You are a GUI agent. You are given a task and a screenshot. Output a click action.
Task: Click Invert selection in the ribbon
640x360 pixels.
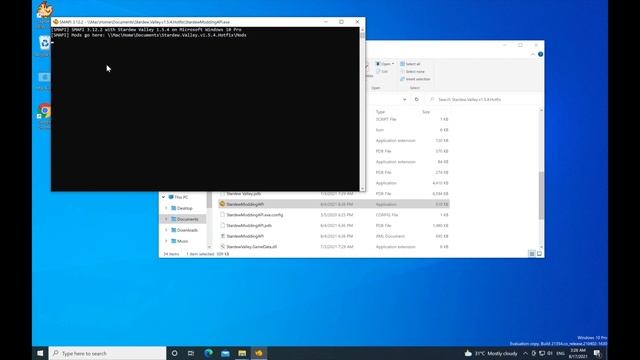click(415, 79)
